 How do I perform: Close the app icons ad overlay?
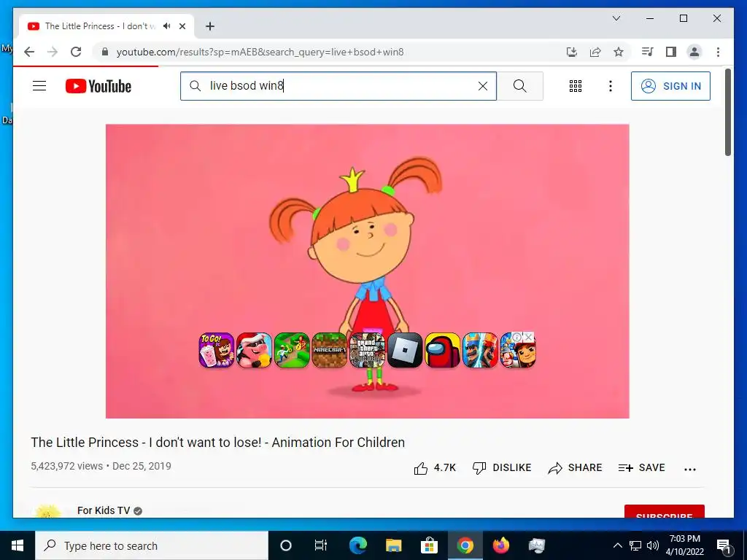coord(529,337)
